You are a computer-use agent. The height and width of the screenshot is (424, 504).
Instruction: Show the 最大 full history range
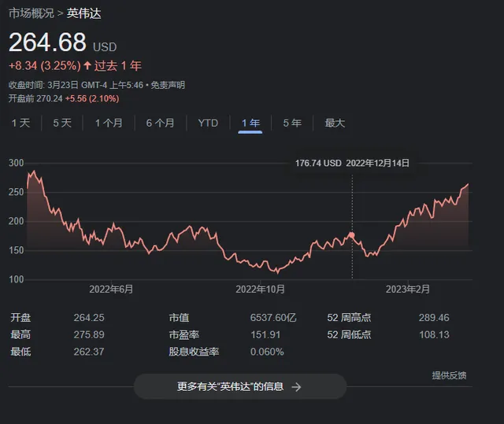pos(335,123)
